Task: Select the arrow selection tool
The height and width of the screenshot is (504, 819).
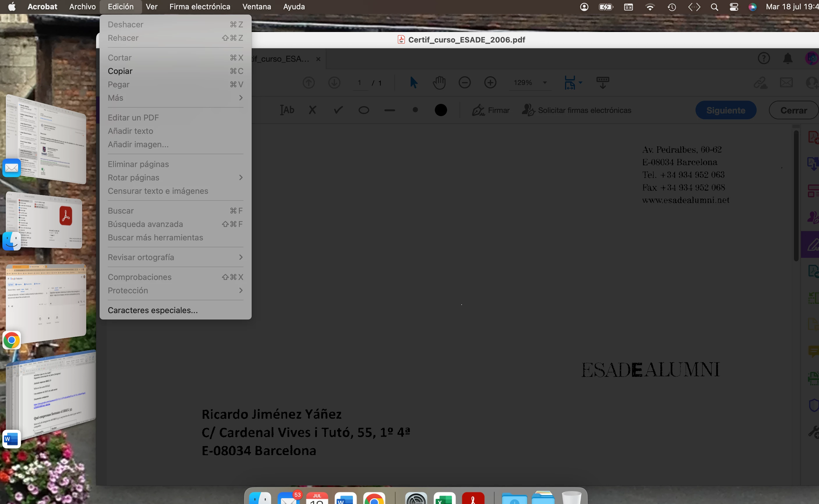Action: 413,82
